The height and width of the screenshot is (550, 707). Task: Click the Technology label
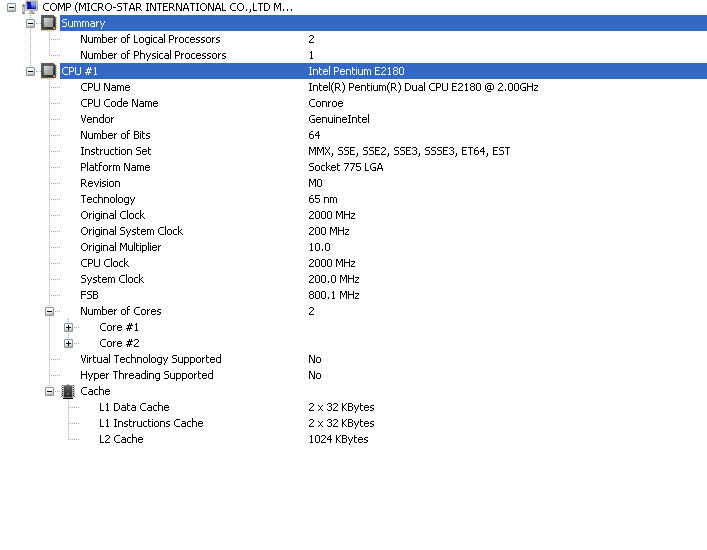coord(107,199)
